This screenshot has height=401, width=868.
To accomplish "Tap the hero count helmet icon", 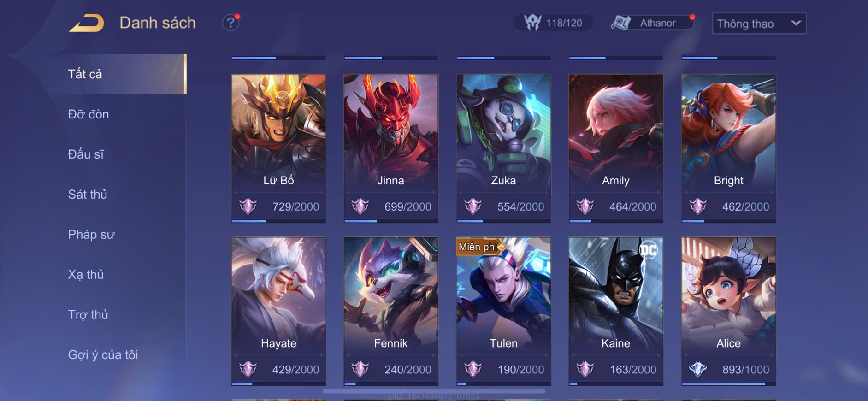I will (x=532, y=23).
